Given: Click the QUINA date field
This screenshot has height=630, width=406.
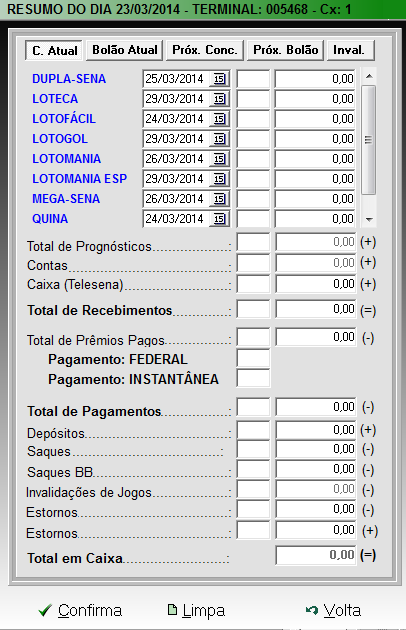Looking at the screenshot, I should click(x=186, y=219).
